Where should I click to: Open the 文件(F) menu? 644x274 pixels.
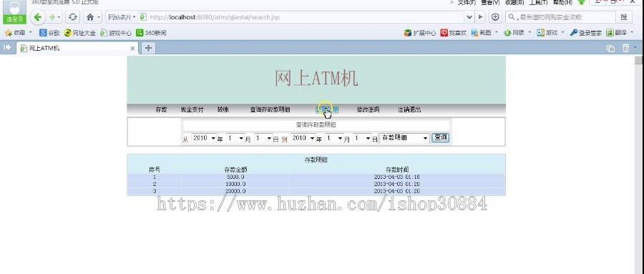click(x=466, y=2)
